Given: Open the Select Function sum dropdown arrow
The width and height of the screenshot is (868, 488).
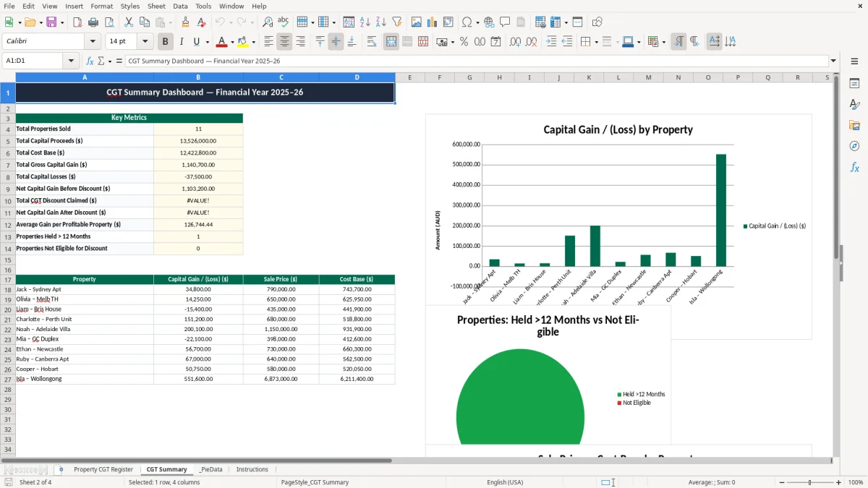Looking at the screenshot, I should 109,61.
